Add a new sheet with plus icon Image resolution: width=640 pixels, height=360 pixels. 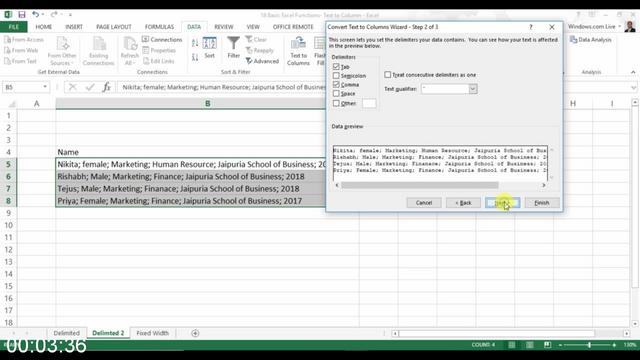click(195, 333)
